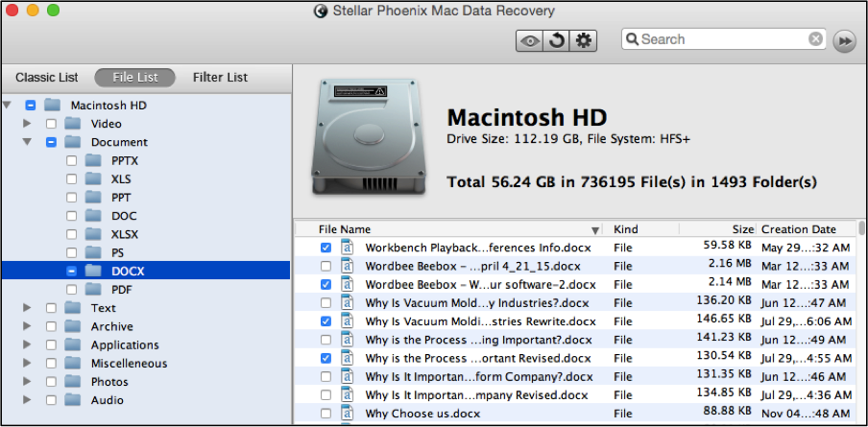Toggle the Macintosh HD checkbox
868x427 pixels.
(x=31, y=106)
